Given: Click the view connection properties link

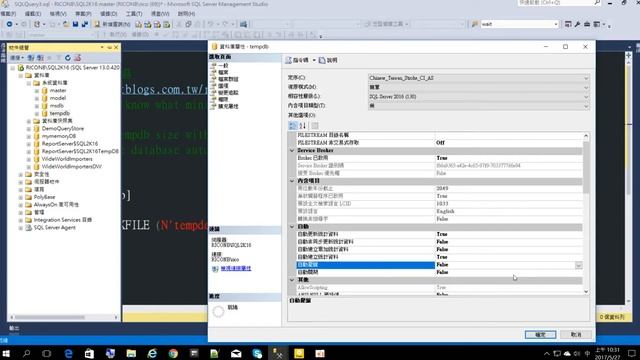Looking at the screenshot, I should [x=236, y=269].
